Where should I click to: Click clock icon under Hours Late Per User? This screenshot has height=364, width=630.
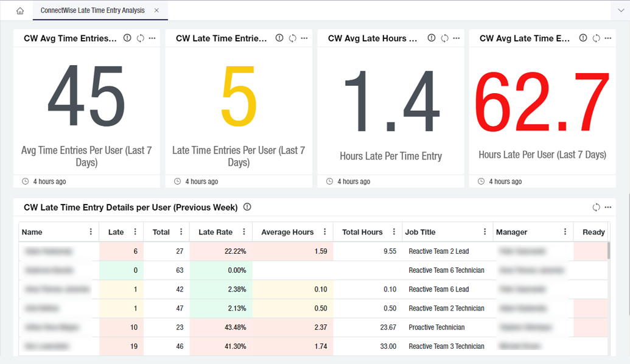click(x=481, y=181)
